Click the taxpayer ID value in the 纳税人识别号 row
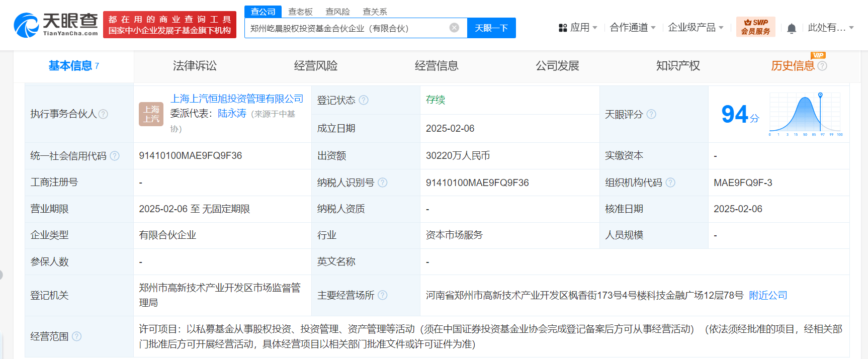This screenshot has height=359, width=868. 477,183
